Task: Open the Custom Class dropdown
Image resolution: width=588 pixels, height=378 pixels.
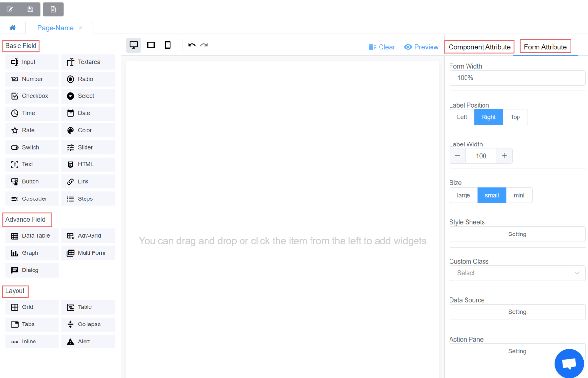Action: 517,273
